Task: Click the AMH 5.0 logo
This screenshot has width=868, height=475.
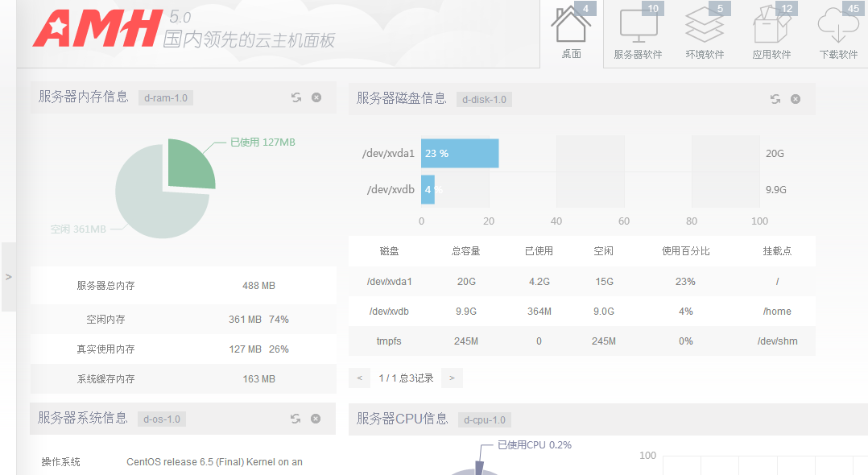Action: pyautogui.click(x=97, y=30)
